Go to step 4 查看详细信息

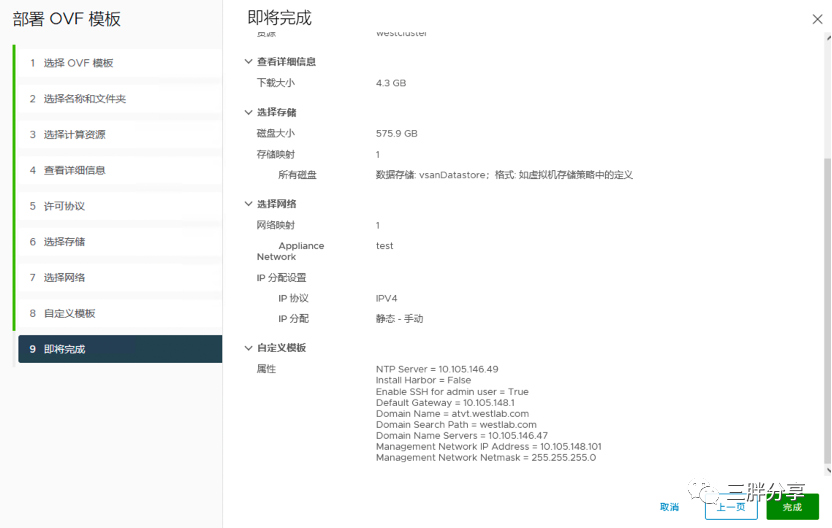120,170
